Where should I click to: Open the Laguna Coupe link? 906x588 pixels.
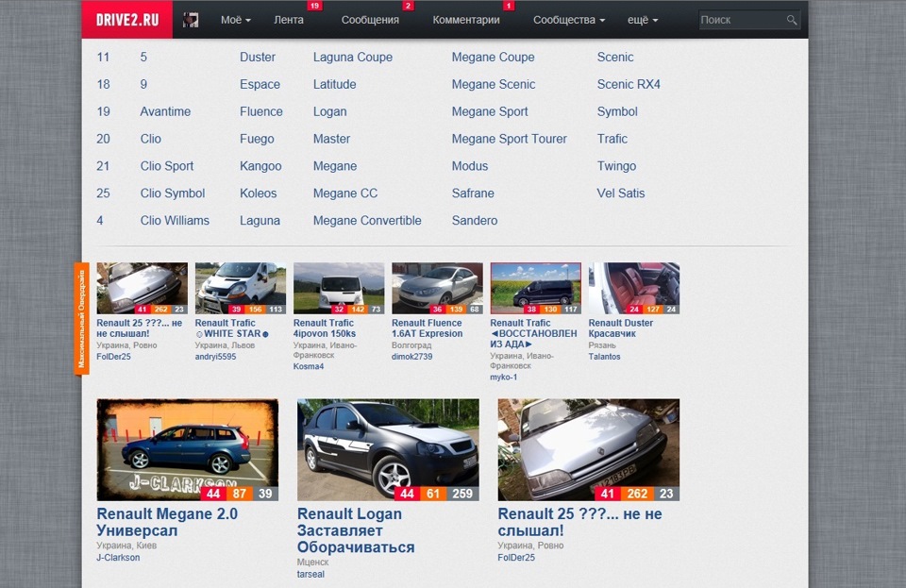pyautogui.click(x=352, y=58)
